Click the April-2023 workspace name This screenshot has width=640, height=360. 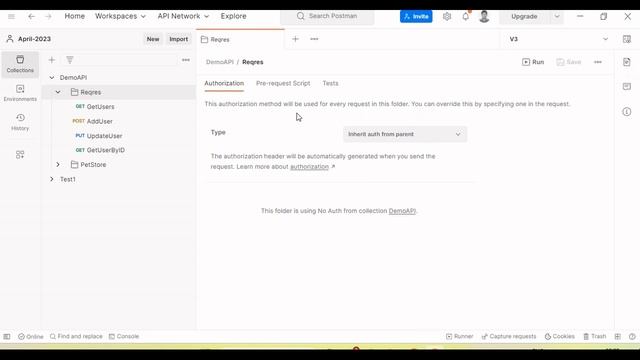click(34, 39)
